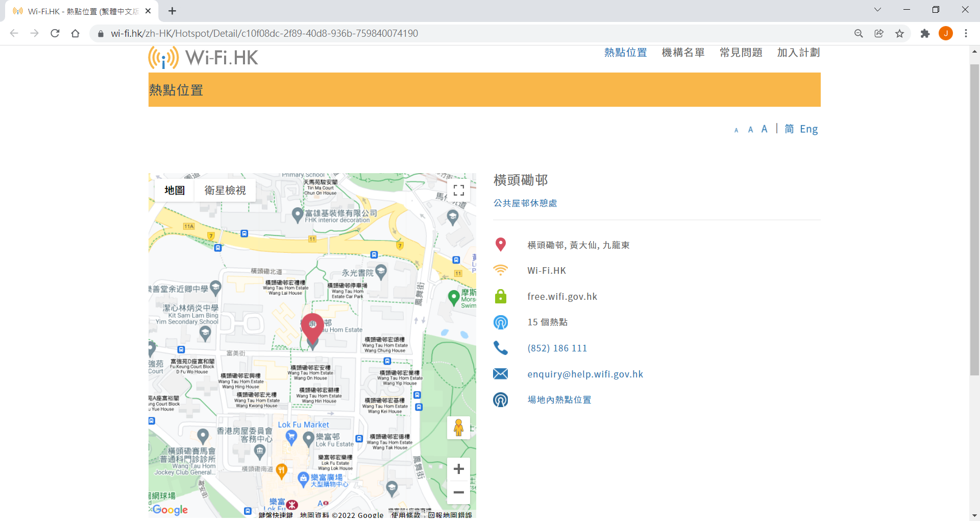Click the orange Wi-Fi signal icon
Image resolution: width=980 pixels, height=521 pixels.
501,270
